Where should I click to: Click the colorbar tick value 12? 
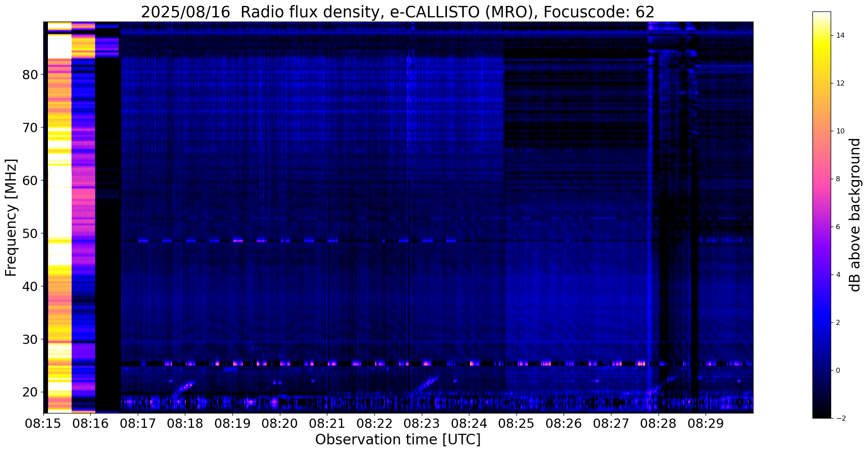coord(840,83)
